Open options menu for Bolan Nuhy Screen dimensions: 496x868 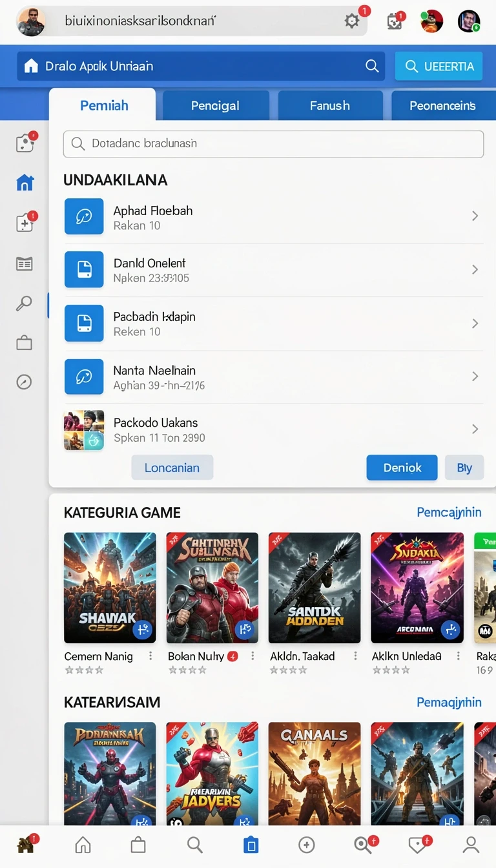click(253, 656)
